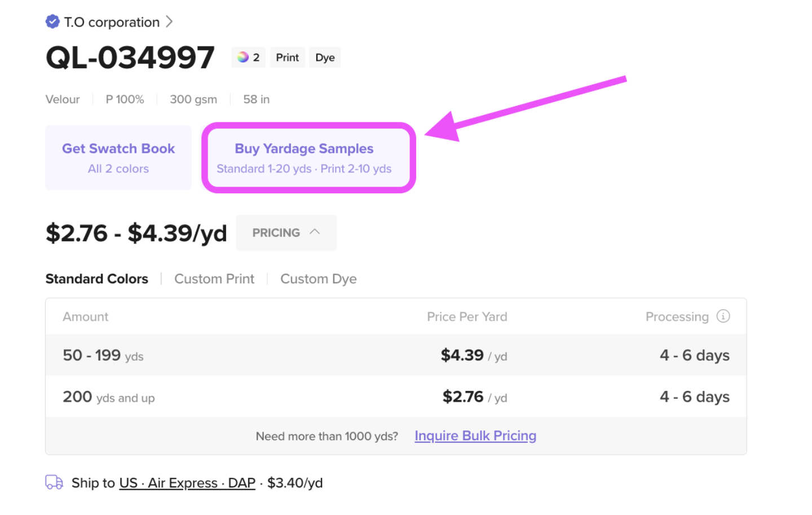Select the Print tag
This screenshot has height=515, width=812.
[x=288, y=57]
